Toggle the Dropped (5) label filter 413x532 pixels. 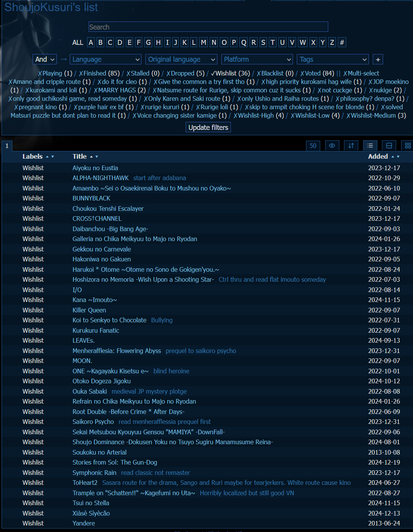pos(185,73)
